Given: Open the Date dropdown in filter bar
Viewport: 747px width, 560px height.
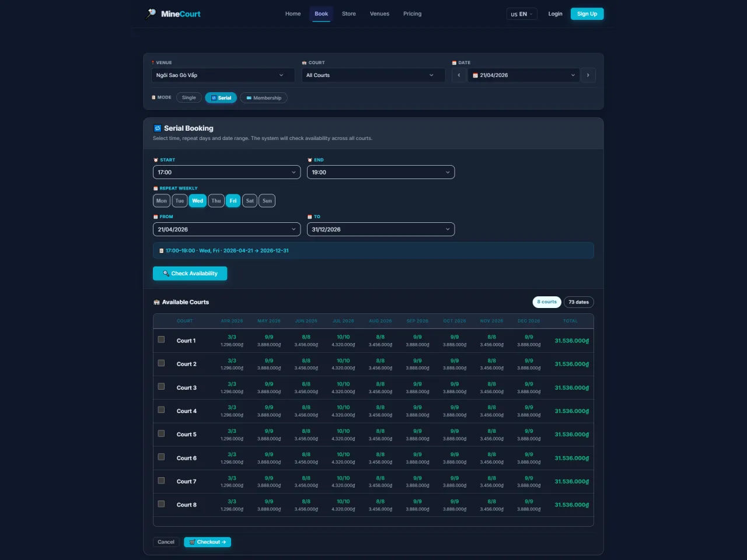Looking at the screenshot, I should (523, 75).
